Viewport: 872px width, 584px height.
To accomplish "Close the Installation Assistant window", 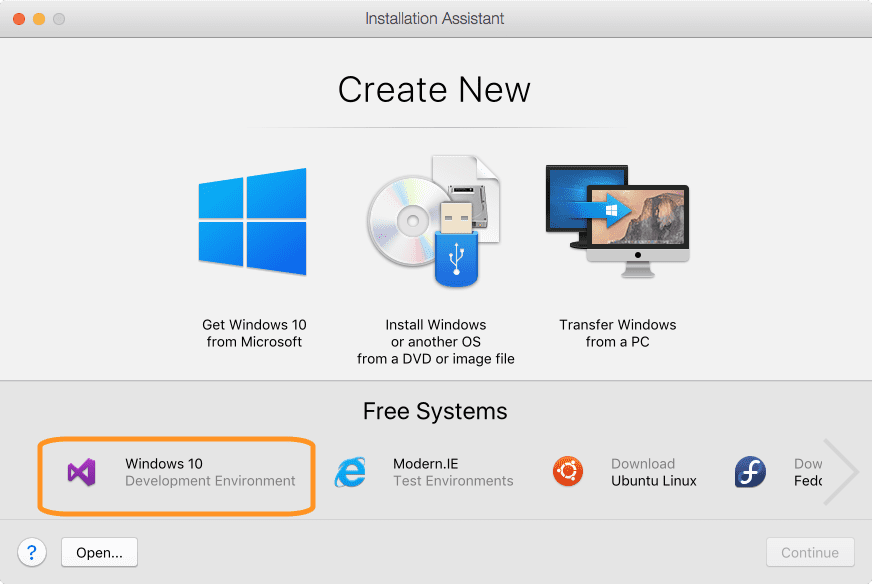I will click(19, 19).
